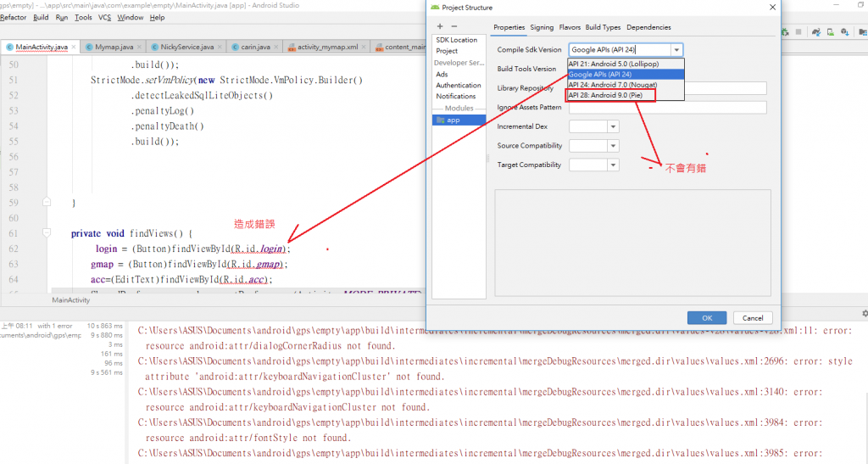Open the Tools menu
868x464 pixels.
coord(83,17)
